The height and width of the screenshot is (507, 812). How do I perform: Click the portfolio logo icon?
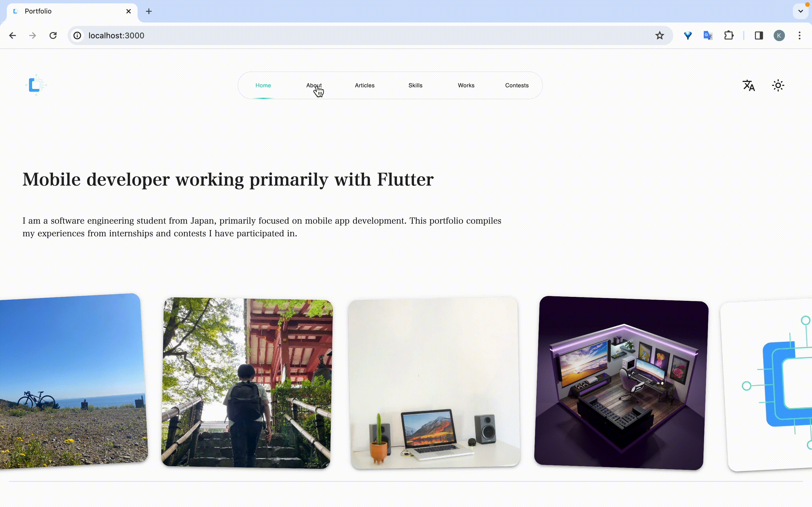point(36,85)
